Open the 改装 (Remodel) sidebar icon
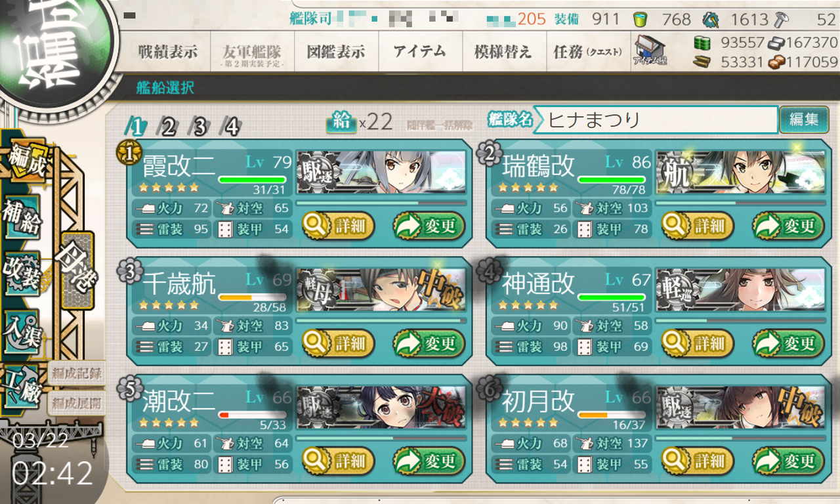Image resolution: width=840 pixels, height=504 pixels. coord(23,273)
